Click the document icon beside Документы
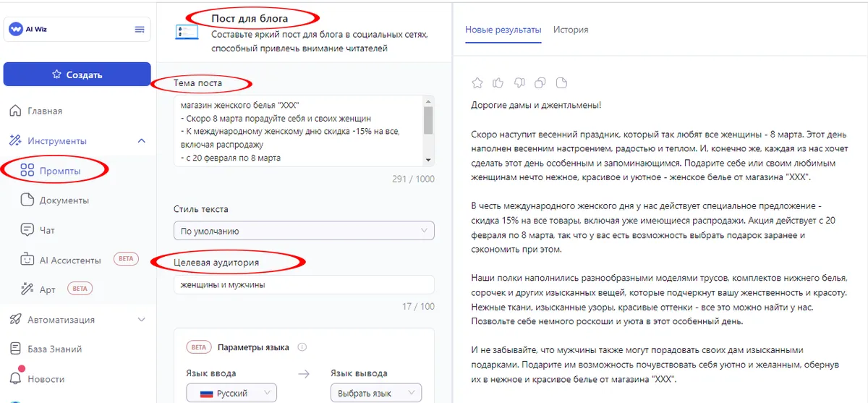Image resolution: width=868 pixels, height=403 pixels. [x=27, y=200]
